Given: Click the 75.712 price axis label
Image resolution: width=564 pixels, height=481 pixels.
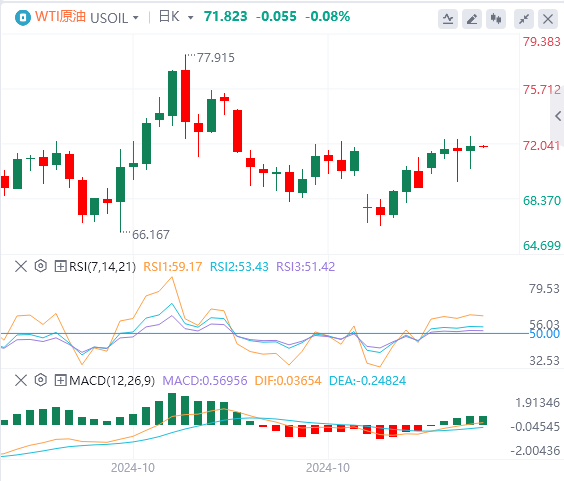Looking at the screenshot, I should tap(542, 90).
